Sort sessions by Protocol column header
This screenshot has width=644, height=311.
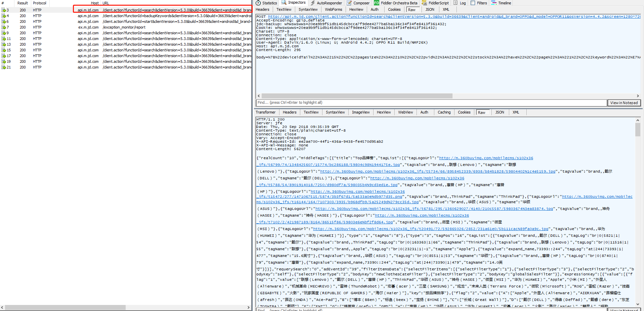pyautogui.click(x=40, y=3)
